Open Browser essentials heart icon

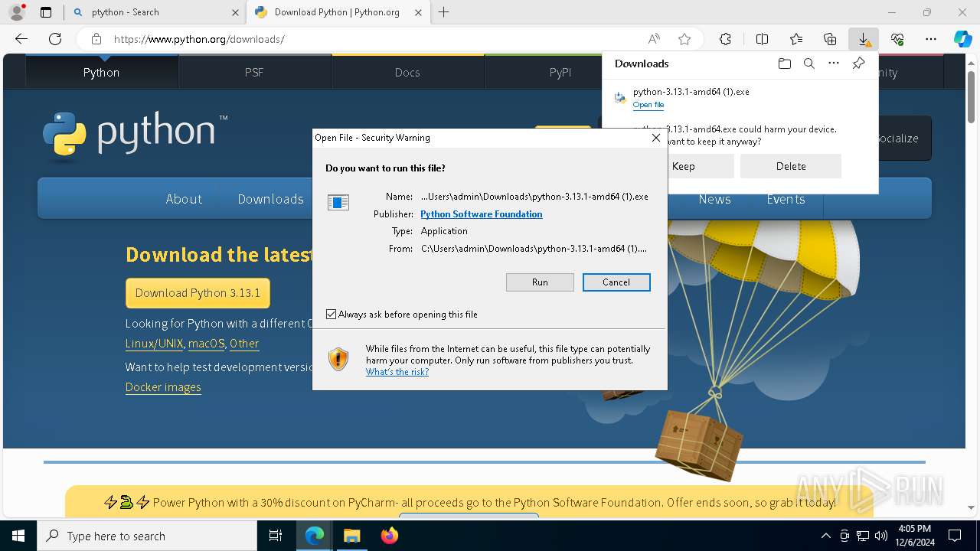click(x=897, y=39)
